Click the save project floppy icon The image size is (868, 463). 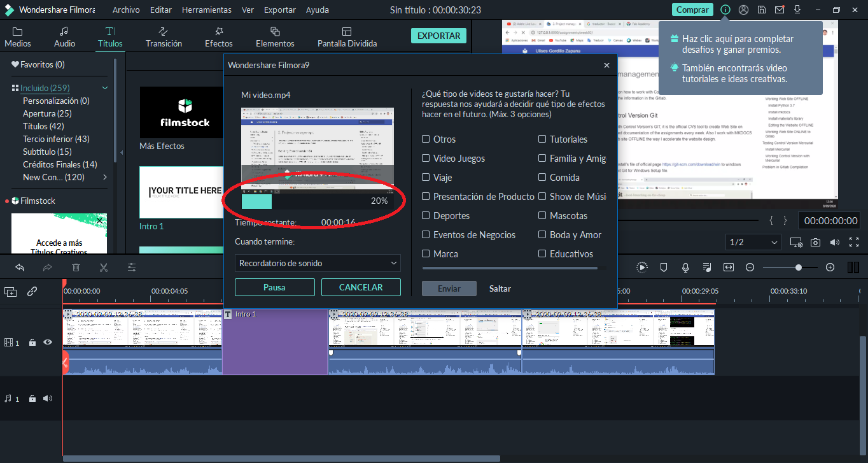click(x=761, y=10)
